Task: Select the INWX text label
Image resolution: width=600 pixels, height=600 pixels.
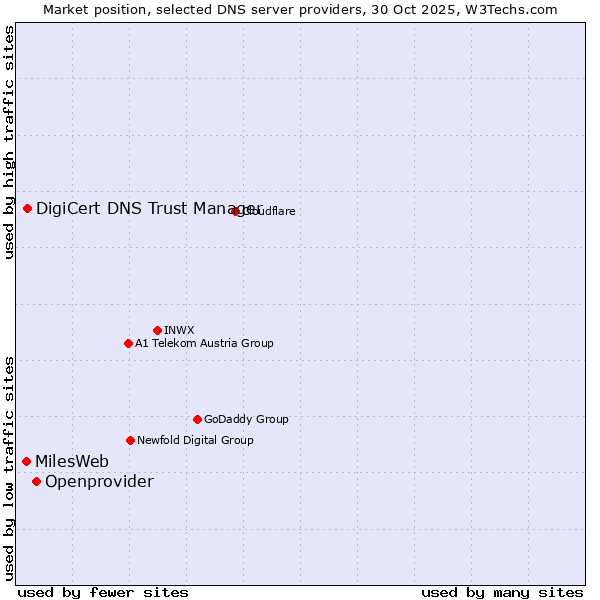Action: [179, 330]
